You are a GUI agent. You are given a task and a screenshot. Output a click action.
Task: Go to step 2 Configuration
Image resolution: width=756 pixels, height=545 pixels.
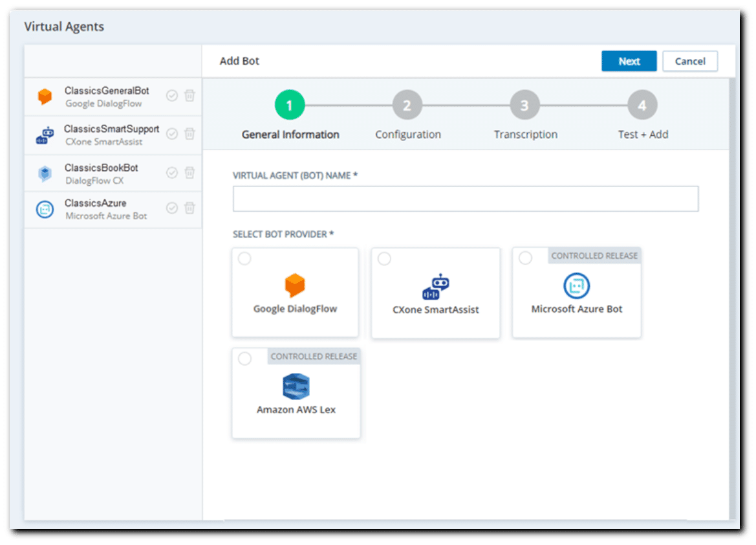(407, 106)
